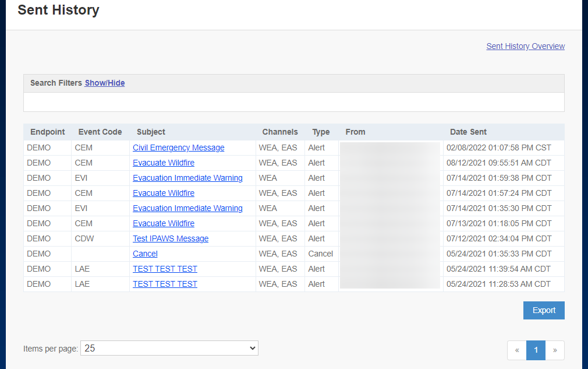588x369 pixels.
Task: Click the Event Code column header
Action: [x=100, y=132]
